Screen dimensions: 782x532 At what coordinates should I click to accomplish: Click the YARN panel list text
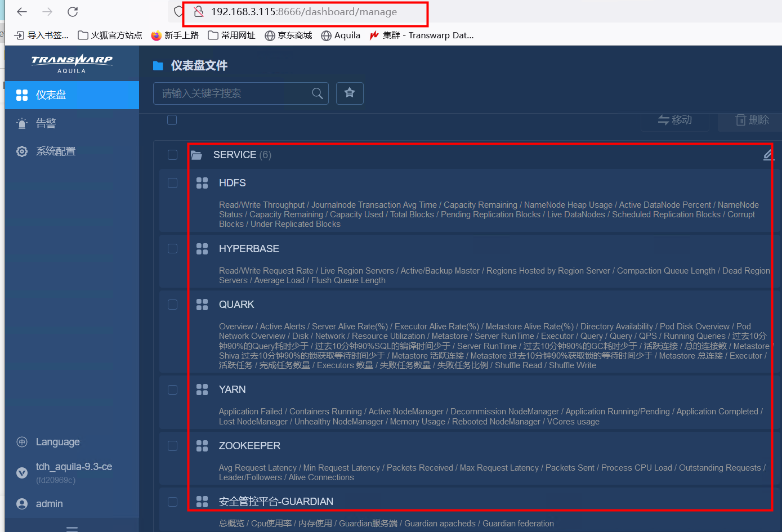(490, 417)
